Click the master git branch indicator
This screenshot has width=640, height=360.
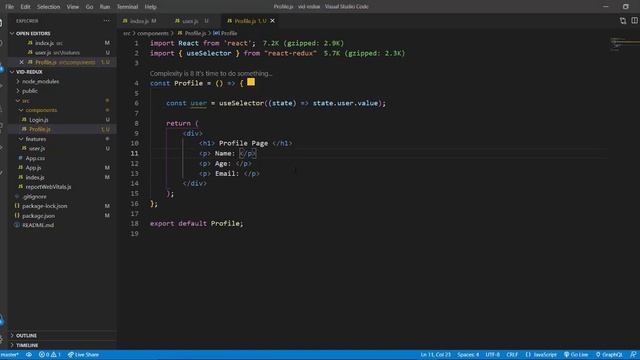9,355
